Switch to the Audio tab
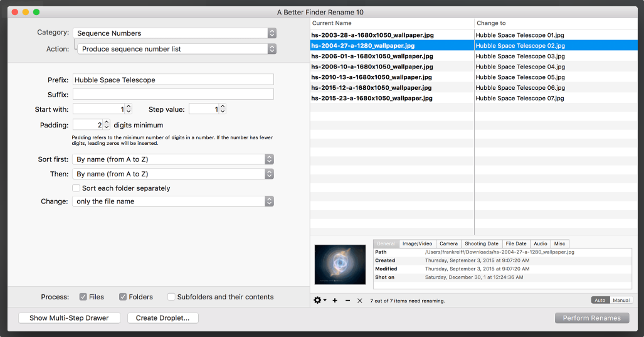This screenshot has width=644, height=337. coord(540,243)
